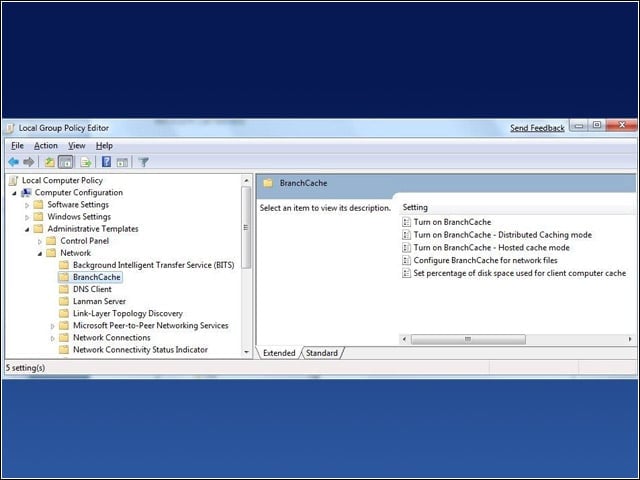The width and height of the screenshot is (640, 480).
Task: Select 'Turn on BranchCache - Hosted cache mode'
Action: coord(491,247)
